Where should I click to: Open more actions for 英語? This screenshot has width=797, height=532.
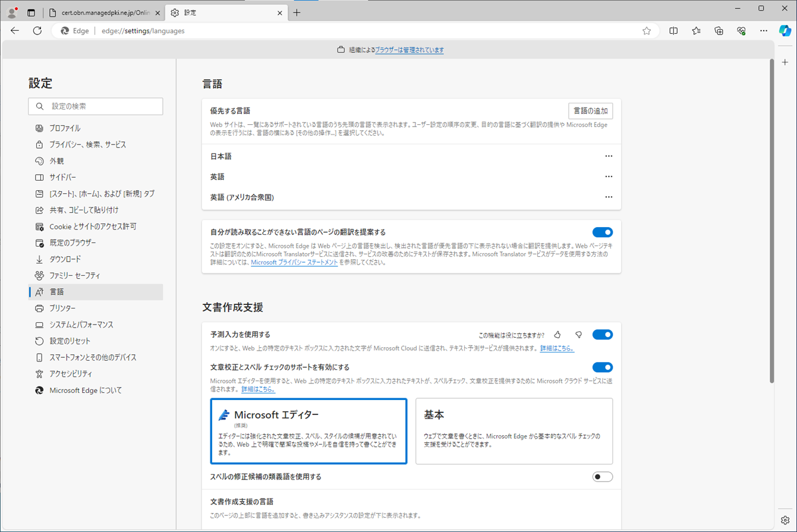tap(609, 177)
